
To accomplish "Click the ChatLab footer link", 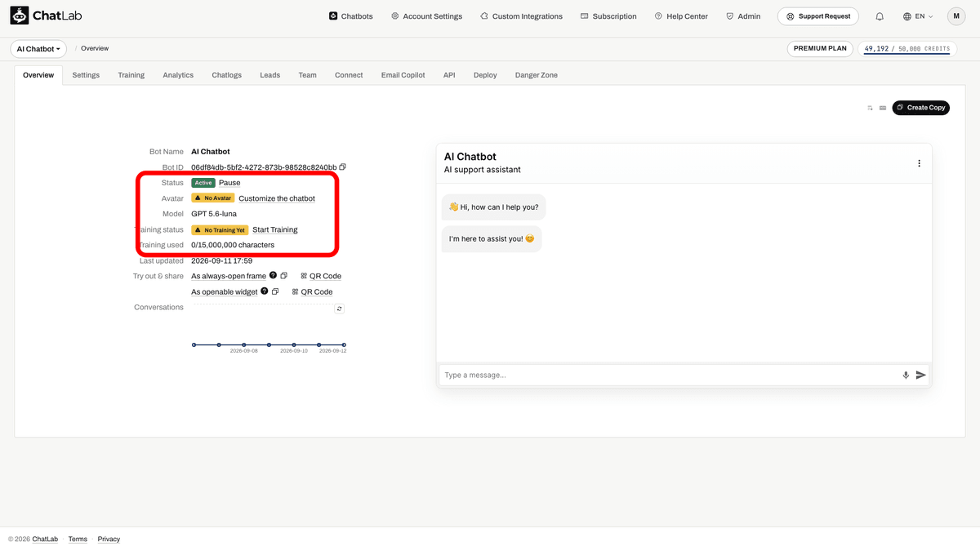I will point(45,540).
